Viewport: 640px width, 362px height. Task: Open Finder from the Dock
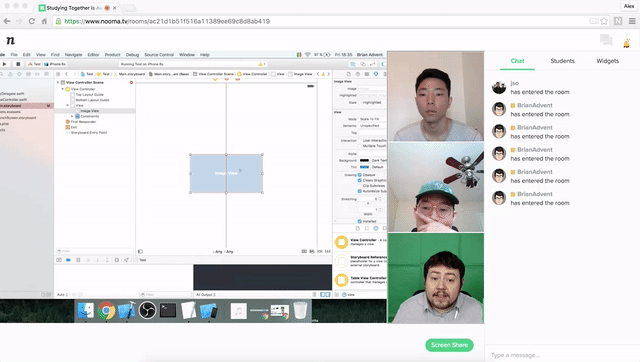[x=86, y=311]
